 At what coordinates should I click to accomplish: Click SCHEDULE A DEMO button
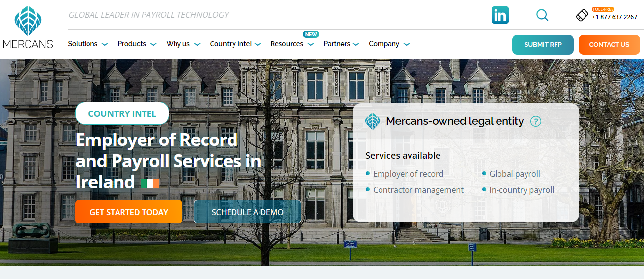(247, 212)
